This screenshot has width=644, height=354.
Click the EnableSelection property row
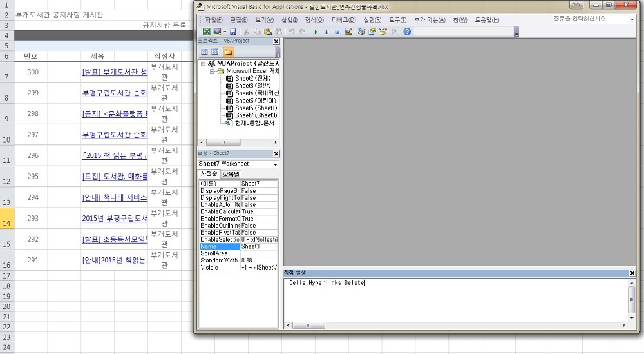coord(239,240)
